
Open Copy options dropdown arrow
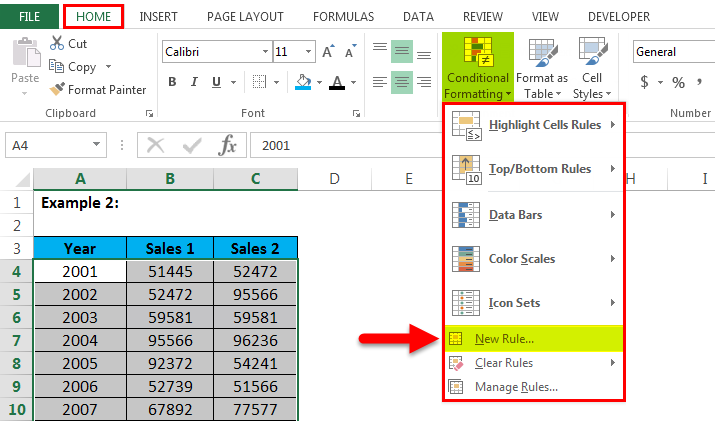(x=108, y=67)
